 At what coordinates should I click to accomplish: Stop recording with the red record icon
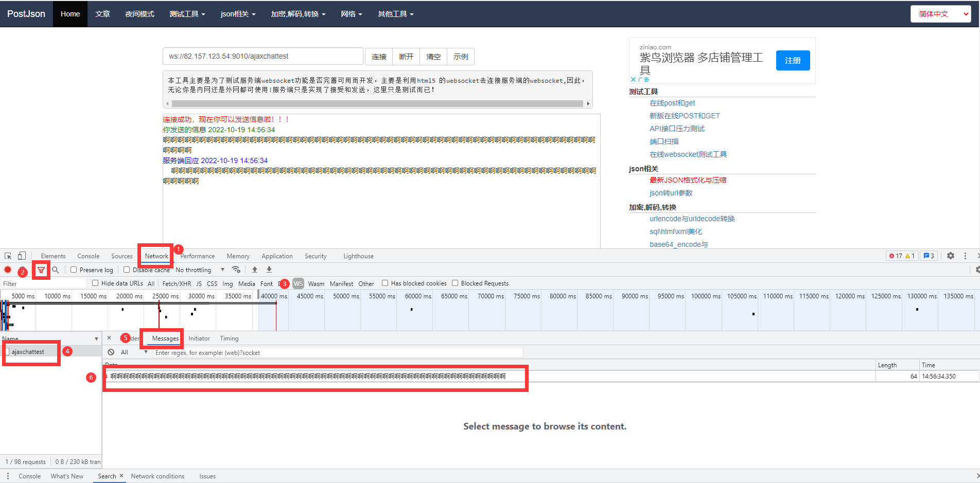pyautogui.click(x=7, y=270)
